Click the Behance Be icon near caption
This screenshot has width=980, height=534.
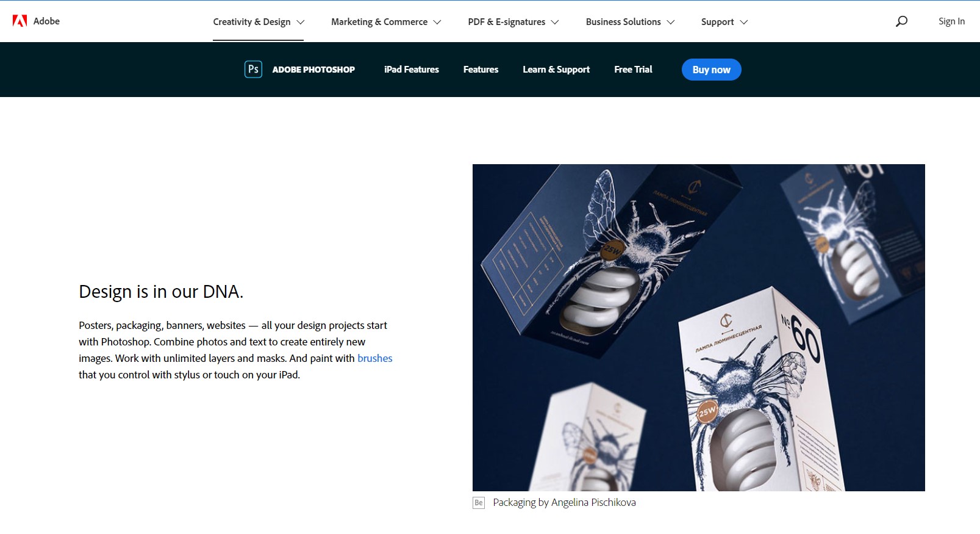coord(479,503)
